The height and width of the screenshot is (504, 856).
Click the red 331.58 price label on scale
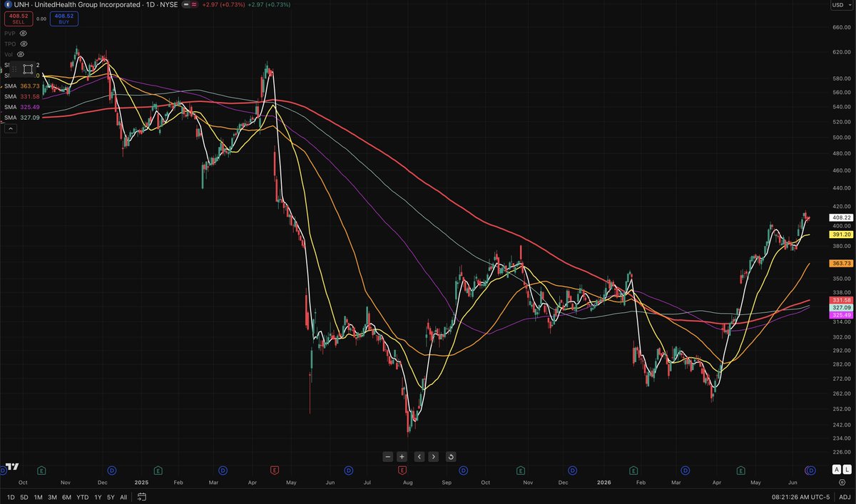840,301
